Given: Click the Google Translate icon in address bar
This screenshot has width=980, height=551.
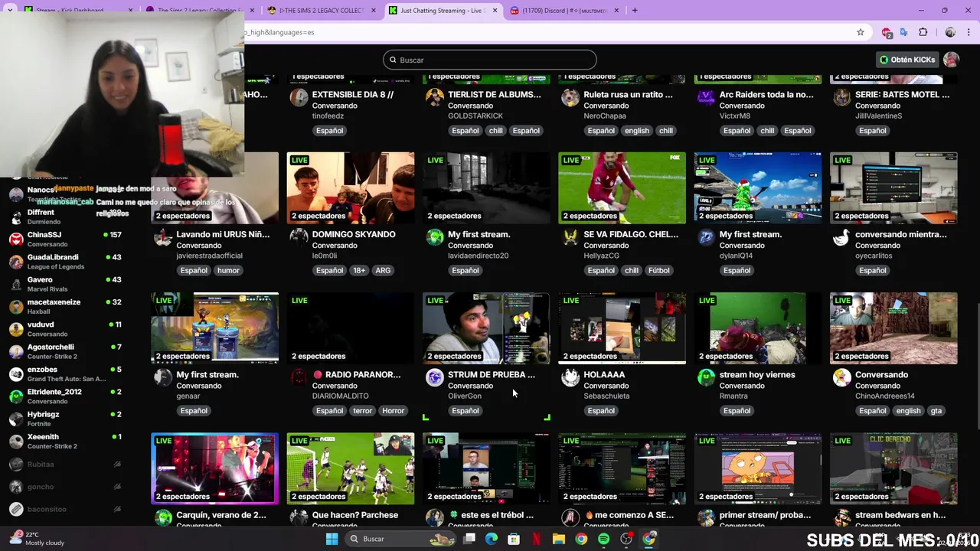Looking at the screenshot, I should tap(904, 32).
